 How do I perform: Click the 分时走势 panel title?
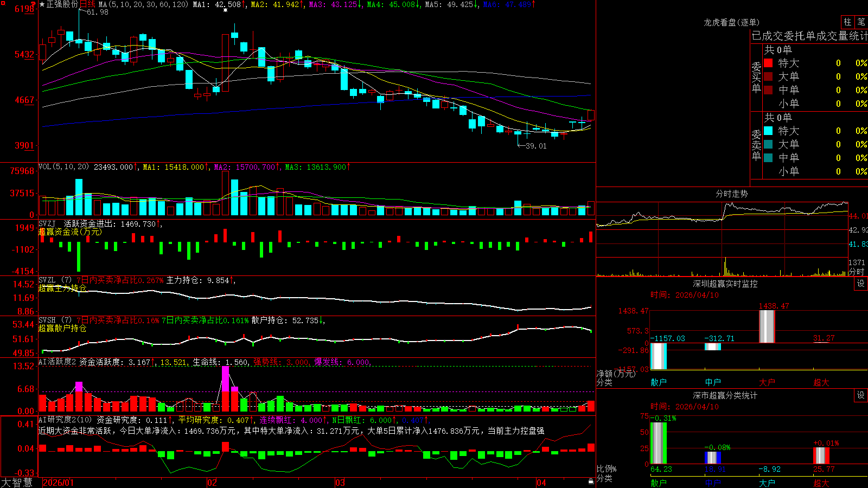coord(731,194)
